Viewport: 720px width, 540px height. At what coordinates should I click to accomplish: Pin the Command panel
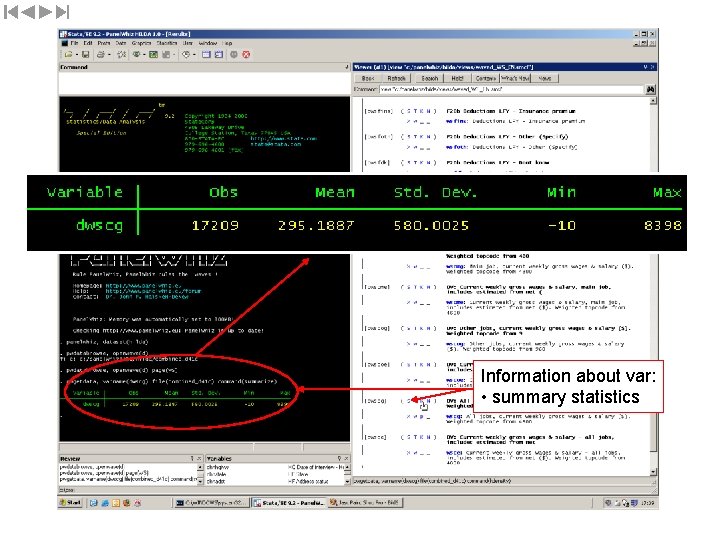click(x=346, y=67)
